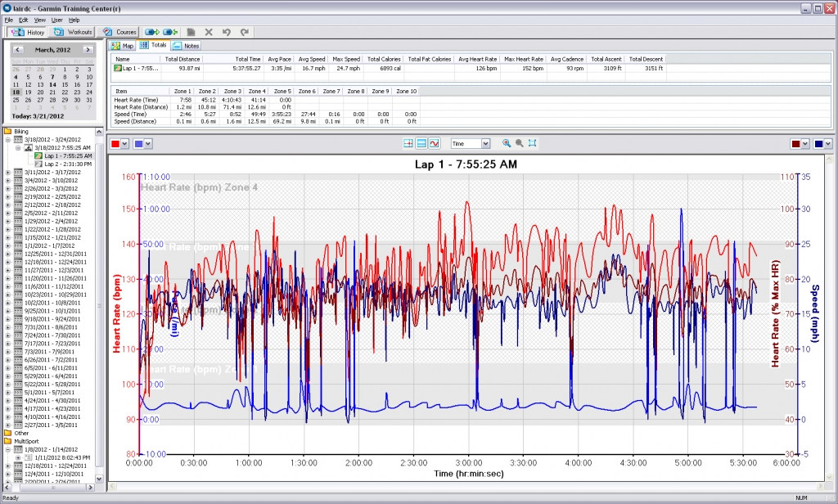Open the red left-axis color dropdown

coord(123,144)
